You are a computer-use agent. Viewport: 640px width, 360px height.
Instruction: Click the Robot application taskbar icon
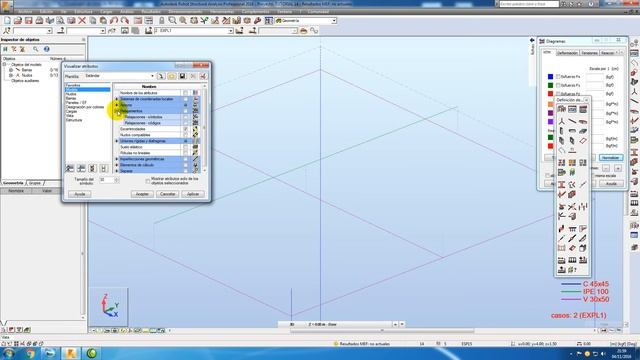coord(71,353)
